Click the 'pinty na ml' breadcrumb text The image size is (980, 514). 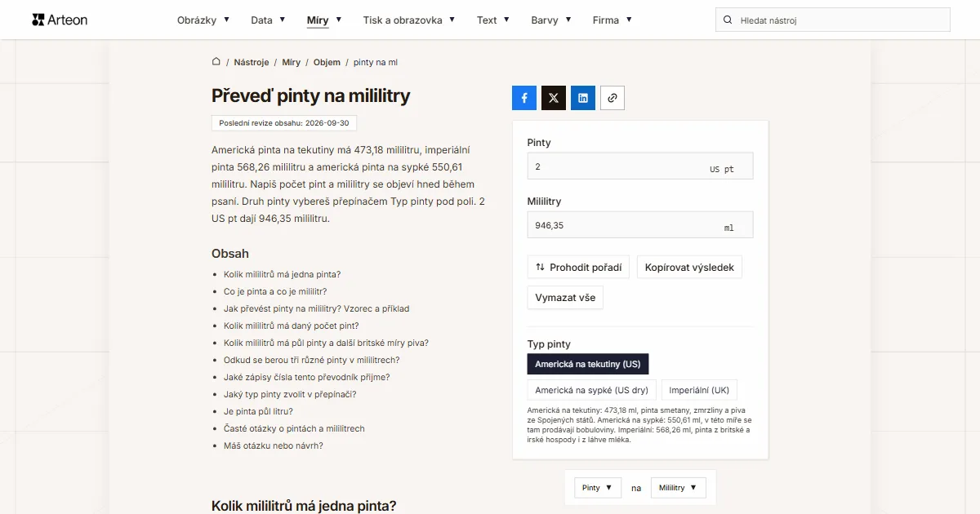point(376,62)
